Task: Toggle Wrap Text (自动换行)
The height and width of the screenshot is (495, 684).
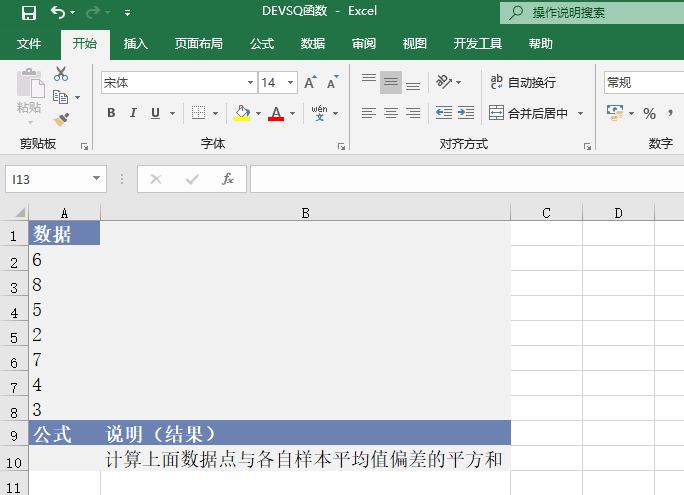Action: (x=522, y=82)
